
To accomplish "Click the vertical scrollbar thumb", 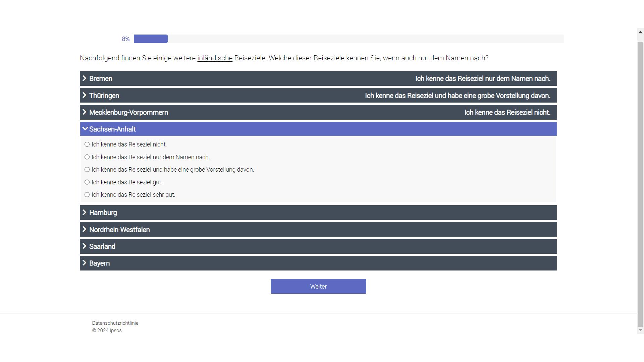I will tap(640, 184).
